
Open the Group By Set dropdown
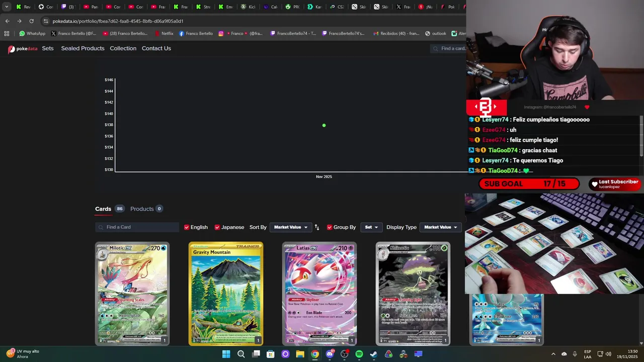371,227
